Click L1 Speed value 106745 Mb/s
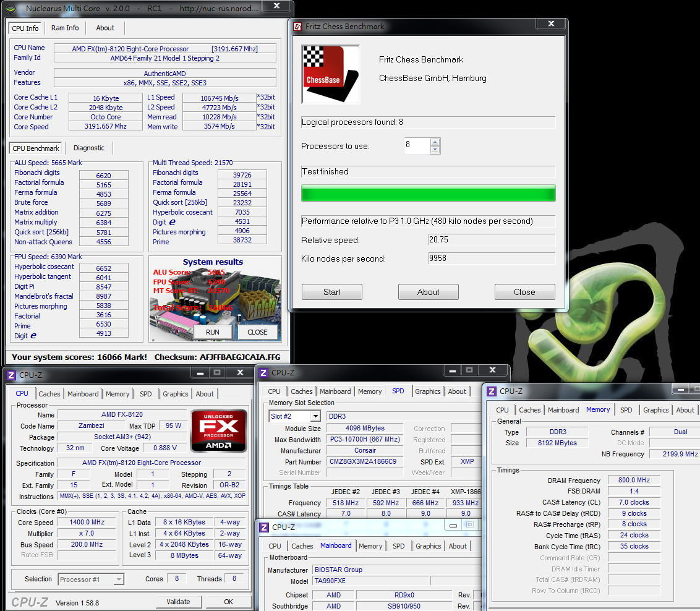This screenshot has height=611, width=700. 219,98
